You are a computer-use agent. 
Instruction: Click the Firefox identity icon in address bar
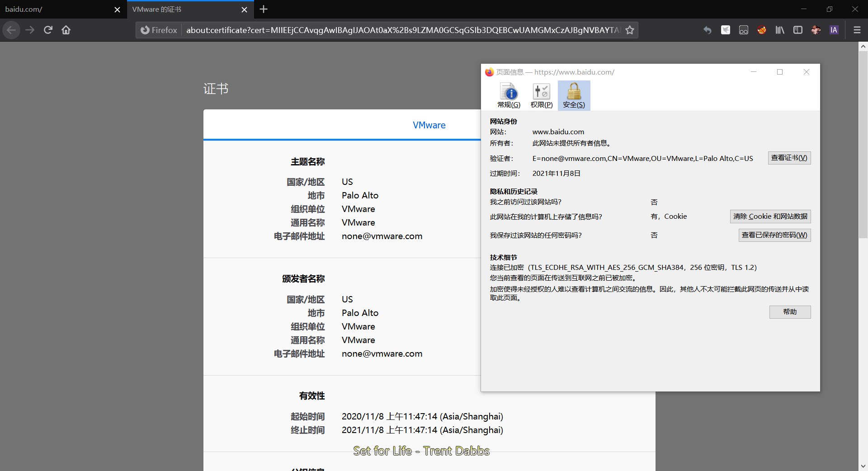point(159,30)
